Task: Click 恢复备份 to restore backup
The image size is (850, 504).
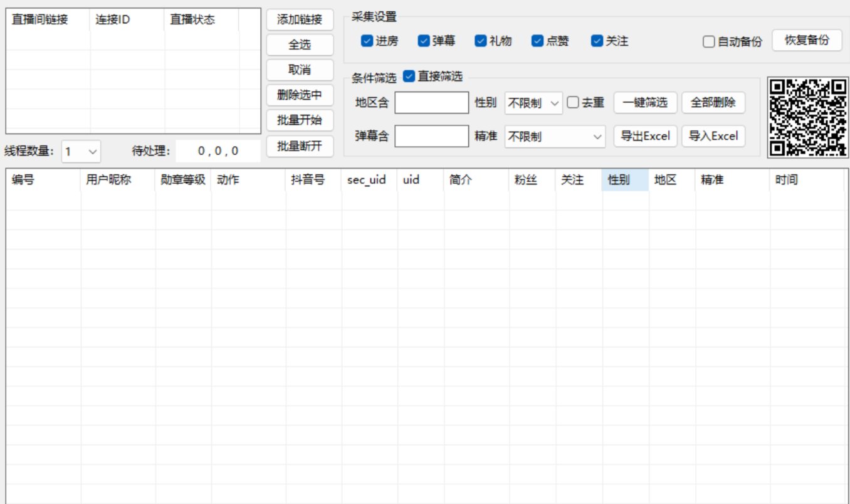Action: [807, 39]
